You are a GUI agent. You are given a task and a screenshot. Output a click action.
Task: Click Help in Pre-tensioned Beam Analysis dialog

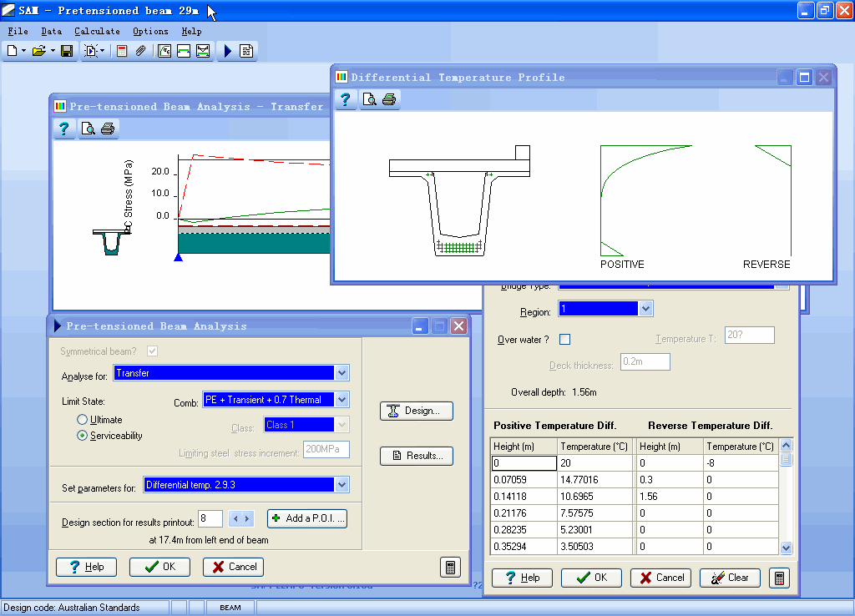click(86, 567)
